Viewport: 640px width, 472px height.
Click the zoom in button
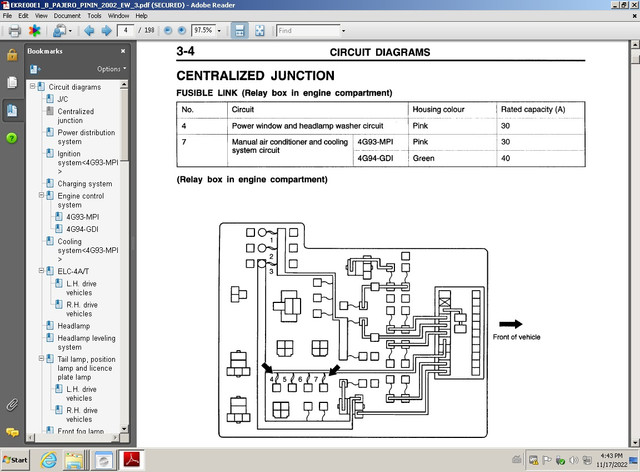click(182, 31)
